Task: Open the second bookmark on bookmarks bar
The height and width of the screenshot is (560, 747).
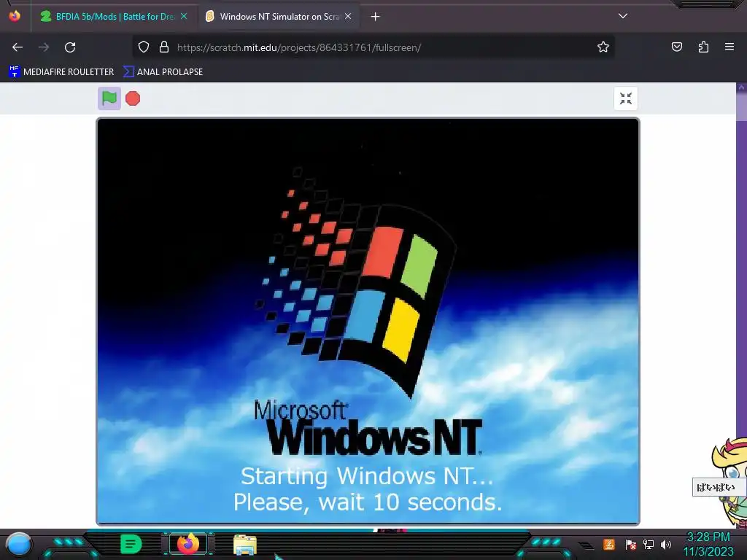Action: 163,72
